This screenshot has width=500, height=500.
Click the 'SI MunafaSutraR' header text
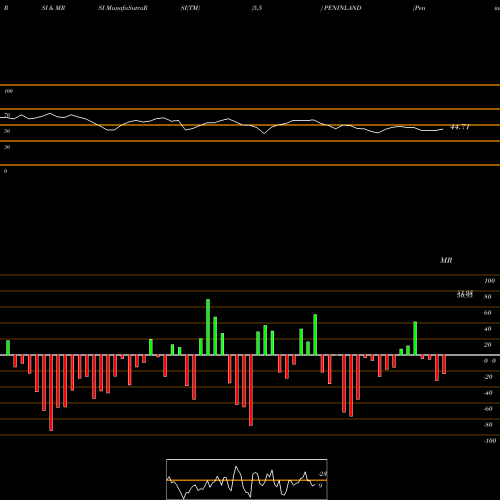[x=123, y=8]
